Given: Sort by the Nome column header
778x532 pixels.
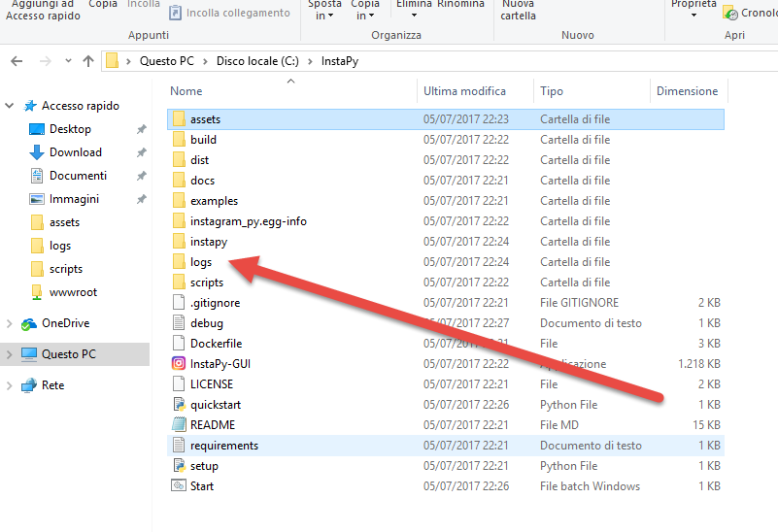Looking at the screenshot, I should click(x=291, y=90).
